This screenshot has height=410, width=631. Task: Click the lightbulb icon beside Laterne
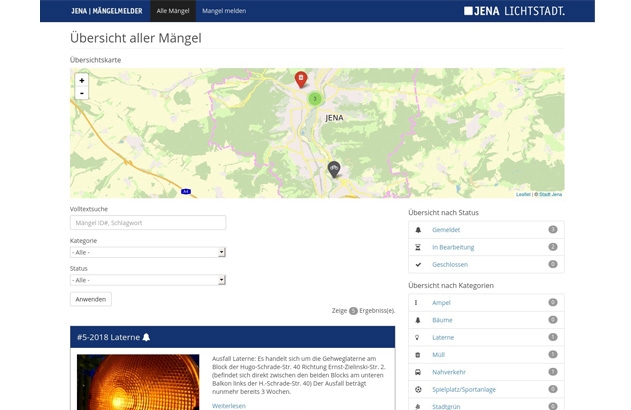(x=418, y=337)
